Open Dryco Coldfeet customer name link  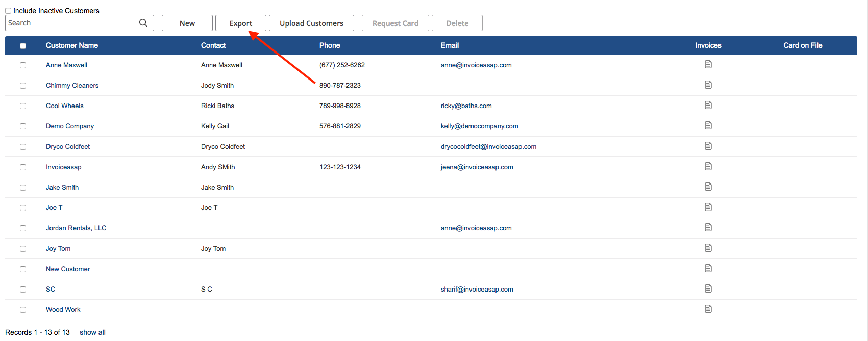tap(68, 147)
